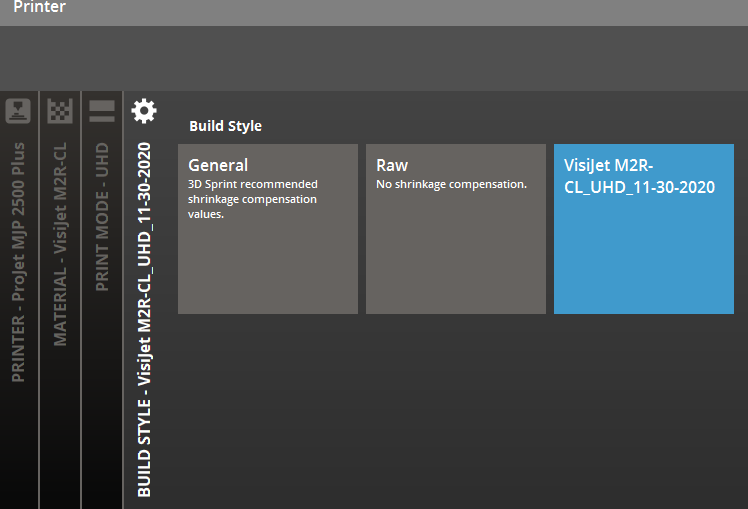Viewport: 748px width, 509px height.
Task: Click the print mode layers icon
Action: 102,110
